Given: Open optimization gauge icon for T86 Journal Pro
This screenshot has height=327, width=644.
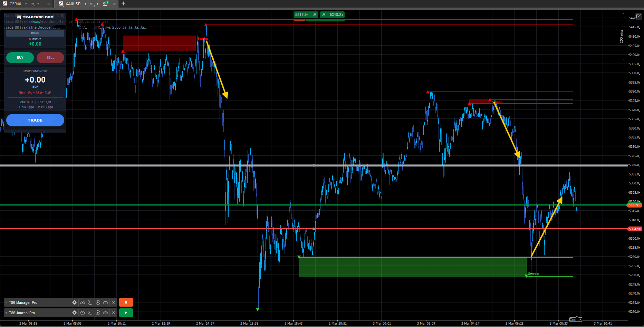Looking at the screenshot, I should (x=106, y=313).
